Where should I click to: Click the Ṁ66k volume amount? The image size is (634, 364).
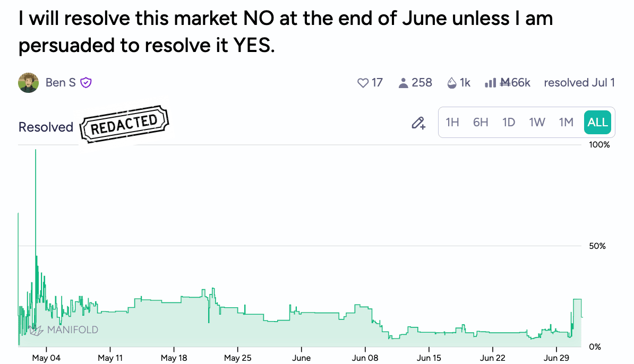click(x=516, y=83)
